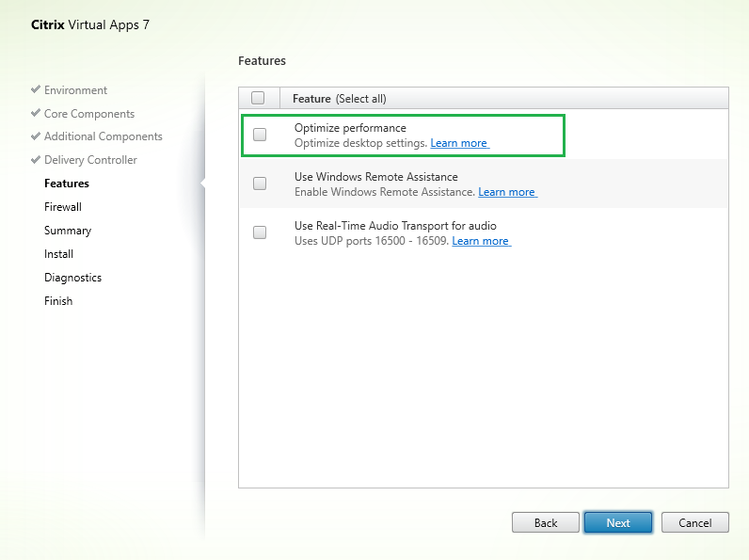Select the Finish step in sidebar
749x560 pixels.
[x=58, y=301]
